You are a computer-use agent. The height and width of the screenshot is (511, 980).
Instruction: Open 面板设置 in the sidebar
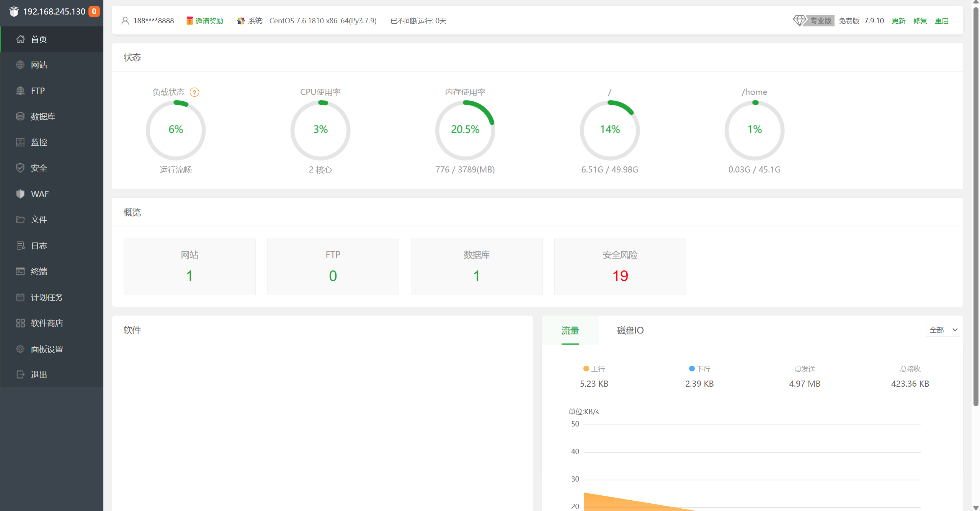tap(52, 349)
